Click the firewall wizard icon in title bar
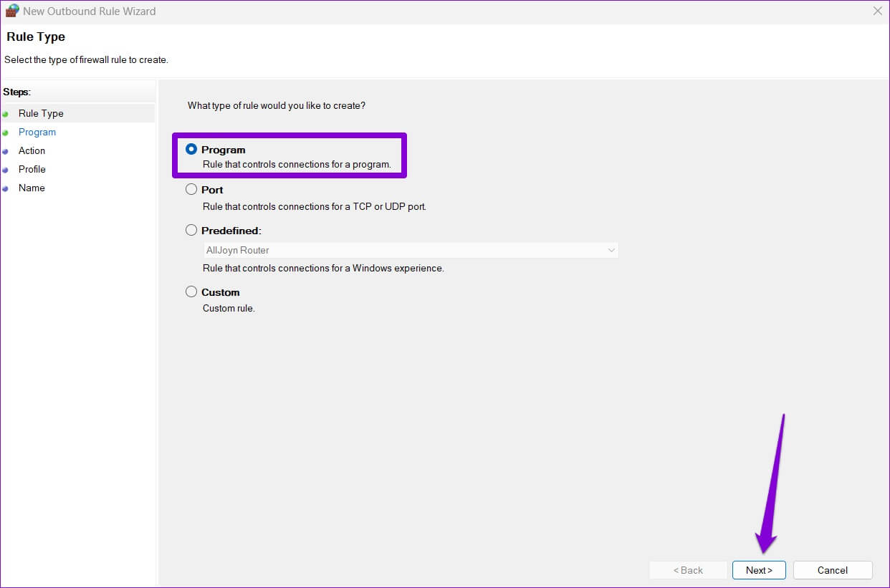This screenshot has width=890, height=588. pyautogui.click(x=11, y=11)
